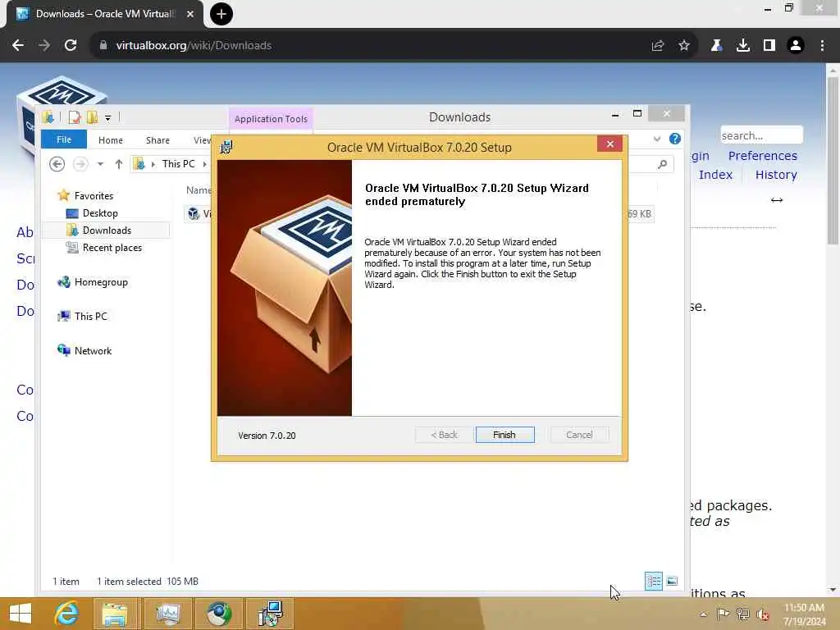Screen dimensions: 840x630
Task: Select This PC in the navigation pane
Action: 90,316
